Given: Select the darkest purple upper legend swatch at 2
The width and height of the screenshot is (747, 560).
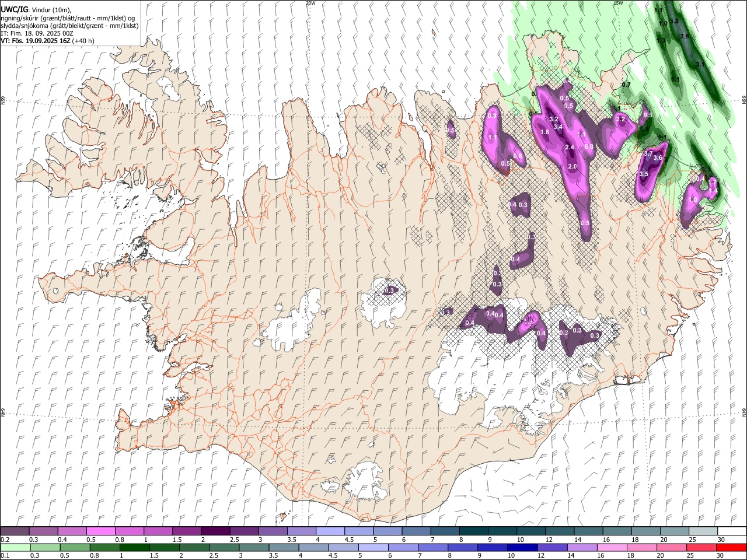Looking at the screenshot, I should [x=215, y=531].
